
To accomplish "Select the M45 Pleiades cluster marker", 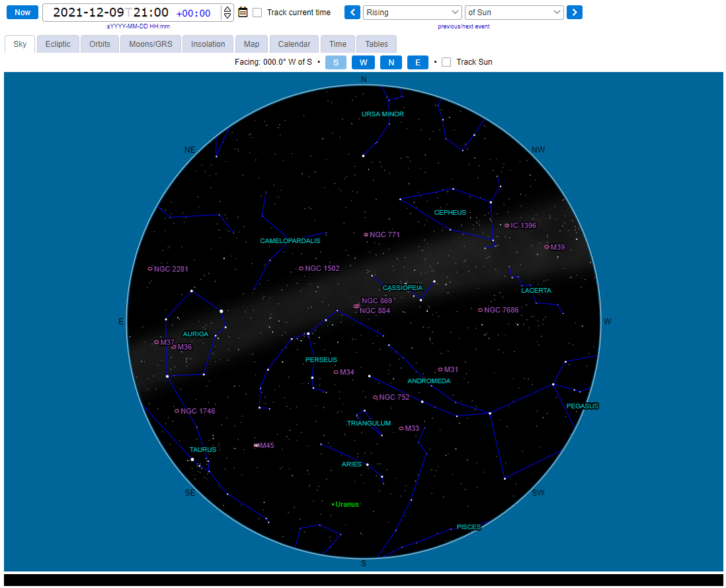I will click(257, 445).
